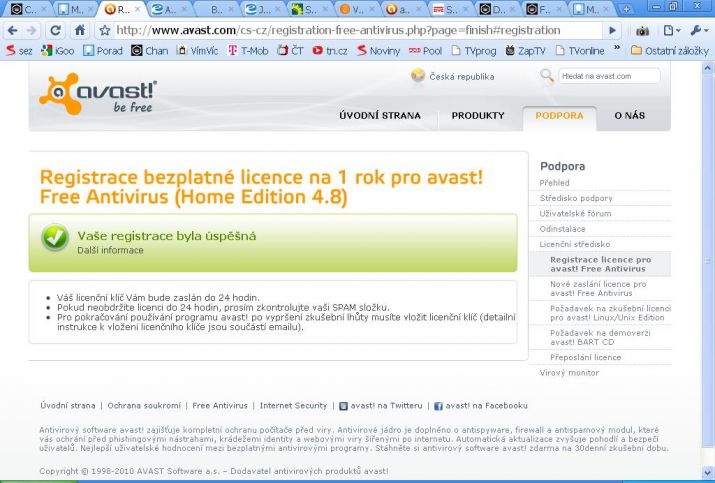Open Uživatelské fórum in the sidebar

pos(575,213)
